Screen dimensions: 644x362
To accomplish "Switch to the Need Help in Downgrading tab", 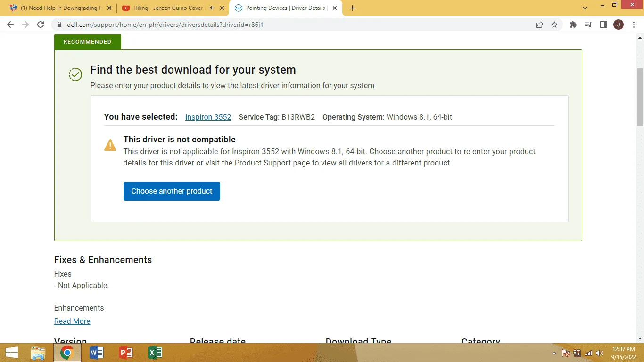I will (61, 8).
